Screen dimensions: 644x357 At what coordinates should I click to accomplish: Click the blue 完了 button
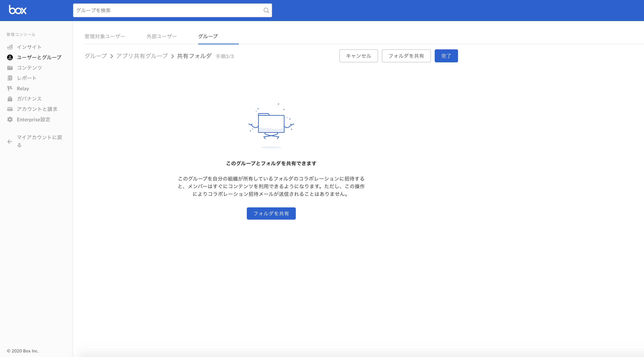click(446, 56)
